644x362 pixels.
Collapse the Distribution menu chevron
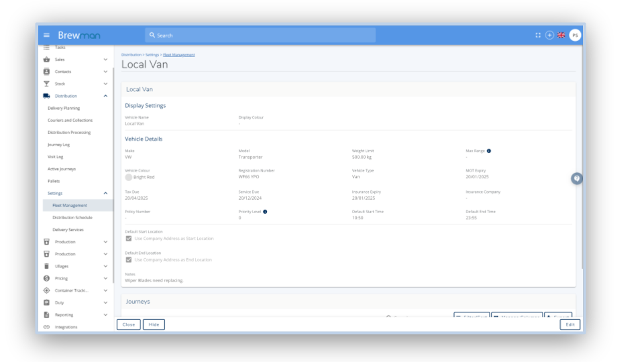[105, 96]
